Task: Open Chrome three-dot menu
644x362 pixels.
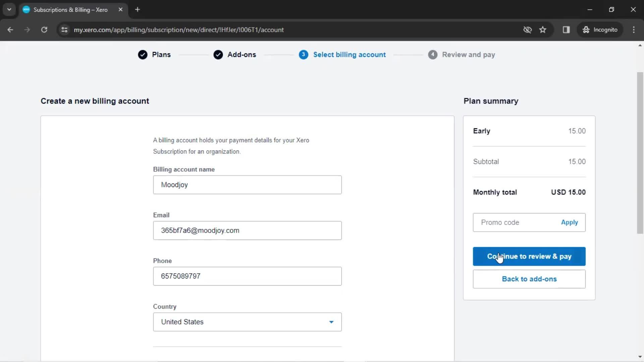Action: tap(634, 30)
